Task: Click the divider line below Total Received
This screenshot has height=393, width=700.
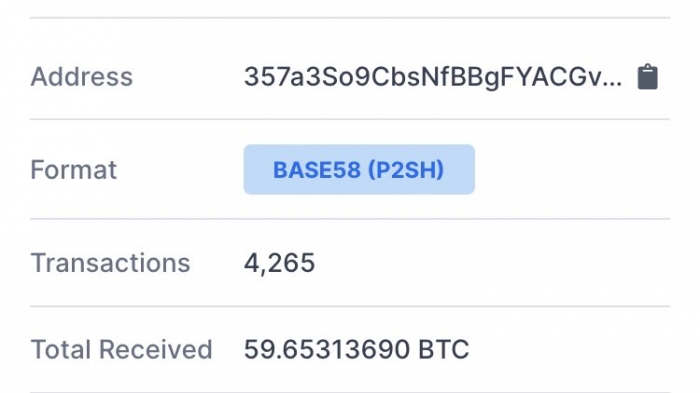Action: (350, 392)
